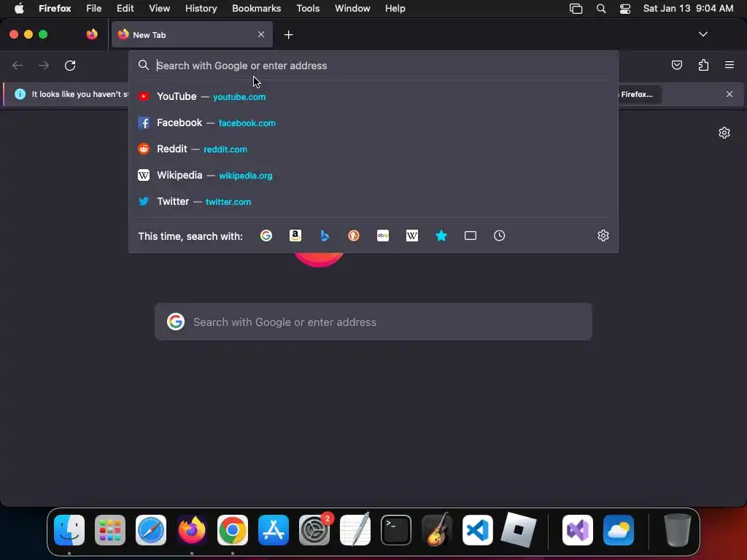Search history using the clock icon
The width and height of the screenshot is (747, 560).
click(x=499, y=236)
